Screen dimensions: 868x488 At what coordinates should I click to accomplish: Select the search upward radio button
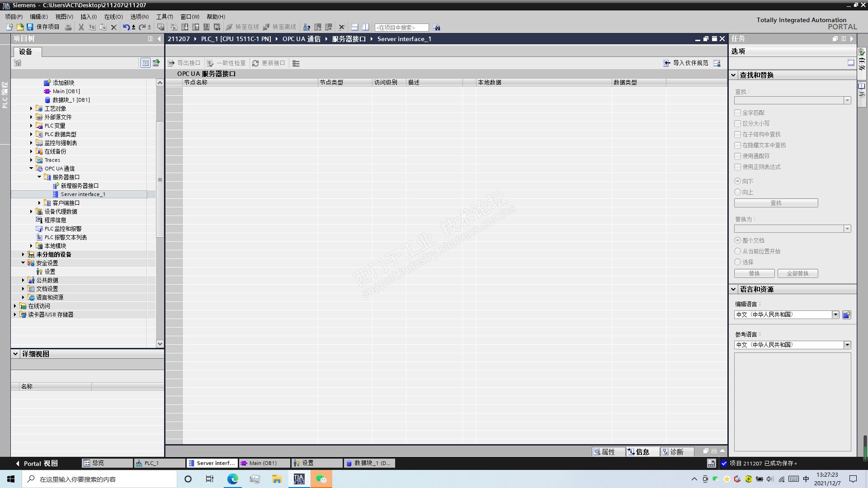click(x=738, y=192)
